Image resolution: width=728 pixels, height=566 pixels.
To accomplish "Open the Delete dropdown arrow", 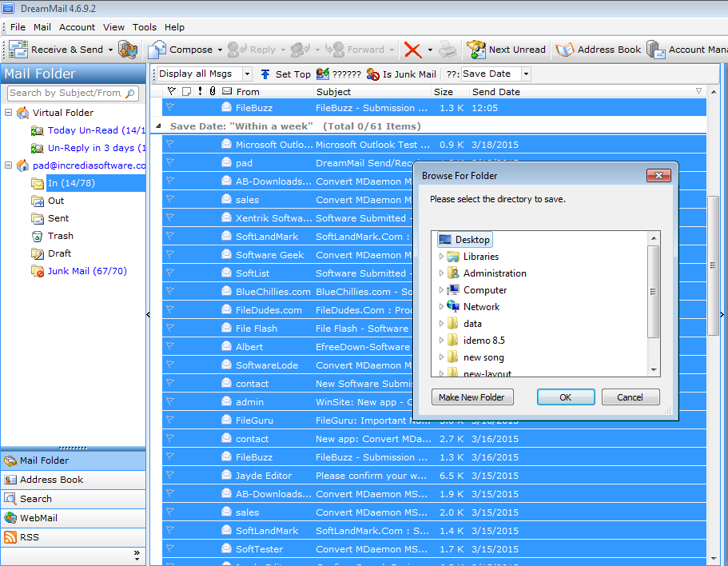I will (x=430, y=50).
